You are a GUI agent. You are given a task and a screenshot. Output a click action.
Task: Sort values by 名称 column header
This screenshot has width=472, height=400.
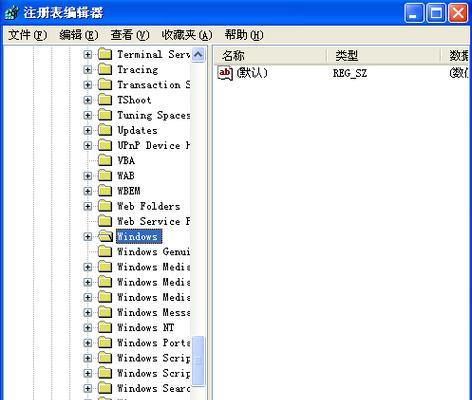pos(270,55)
